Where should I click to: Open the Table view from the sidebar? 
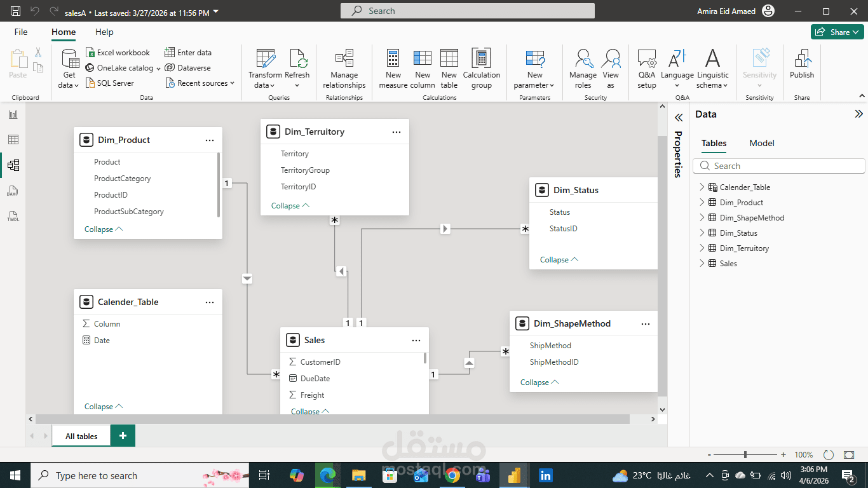(x=13, y=139)
